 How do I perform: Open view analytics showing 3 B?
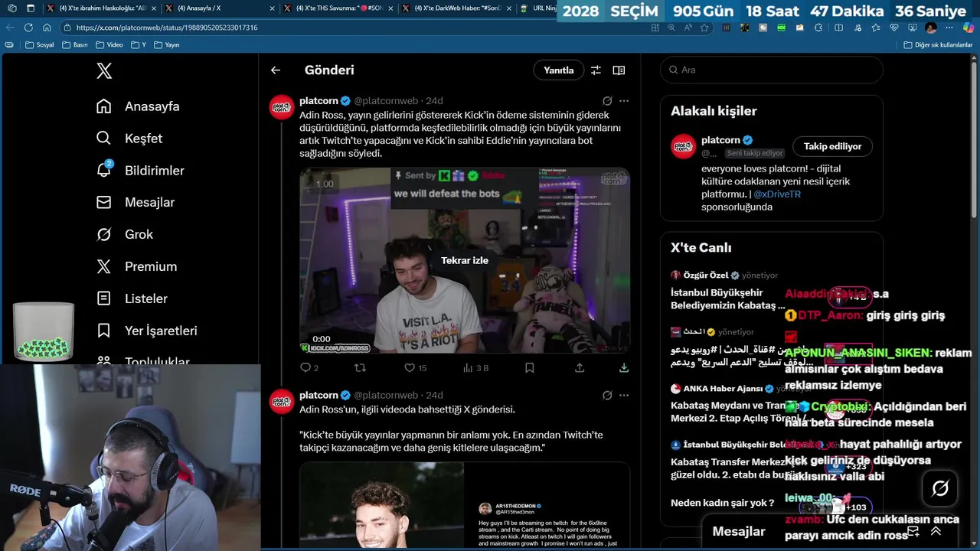[475, 368]
